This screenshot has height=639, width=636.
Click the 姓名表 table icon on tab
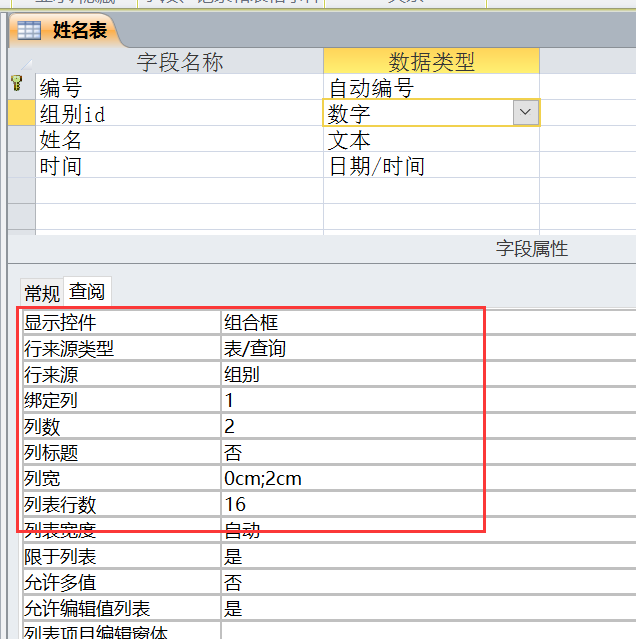[x=29, y=30]
